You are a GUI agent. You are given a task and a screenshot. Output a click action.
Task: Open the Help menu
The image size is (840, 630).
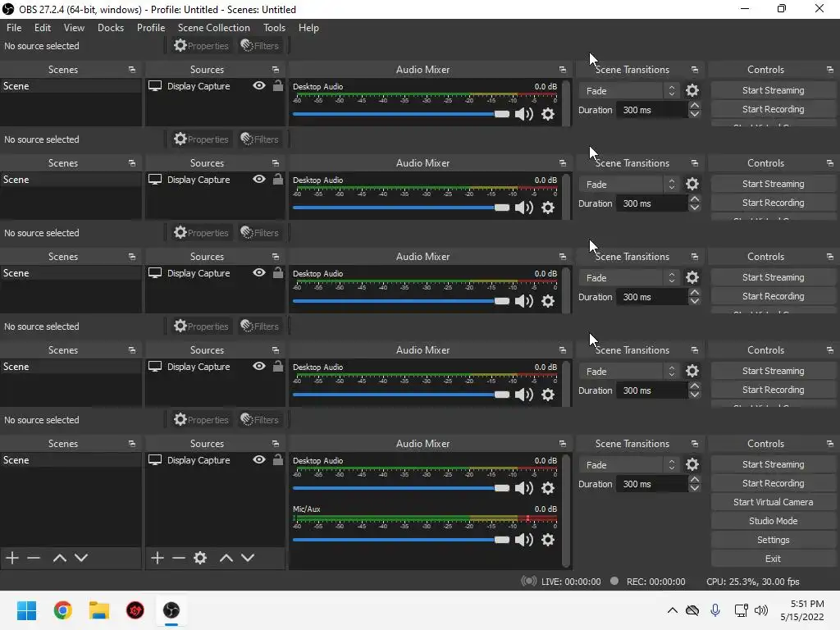(308, 28)
